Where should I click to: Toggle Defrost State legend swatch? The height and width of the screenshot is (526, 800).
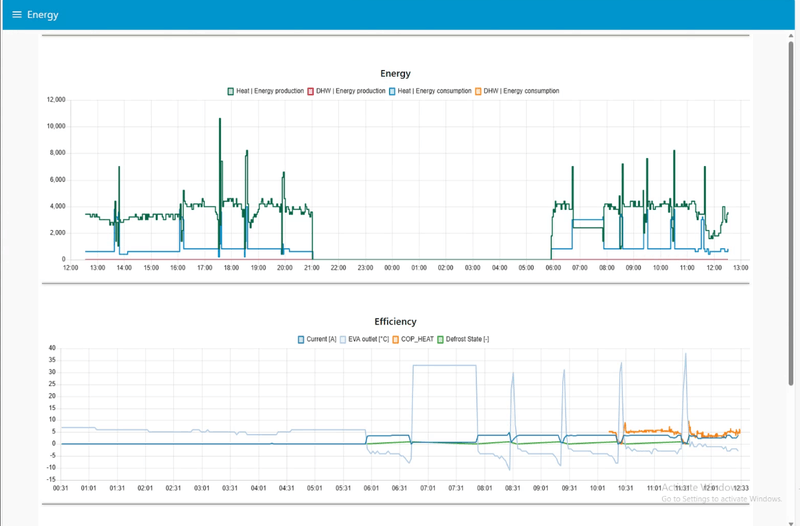pyautogui.click(x=440, y=339)
